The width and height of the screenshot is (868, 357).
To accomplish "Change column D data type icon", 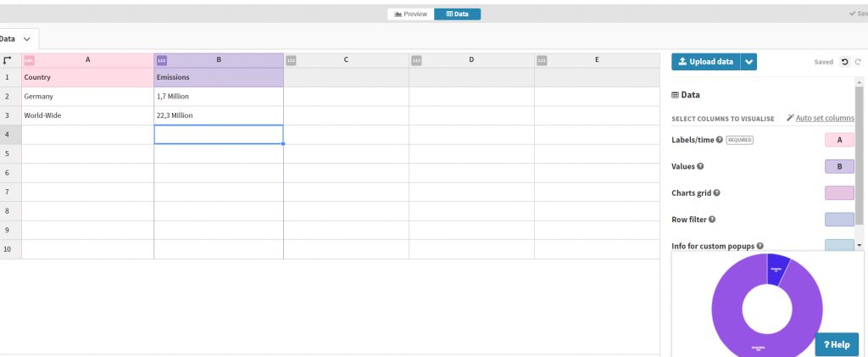I will pyautogui.click(x=417, y=59).
